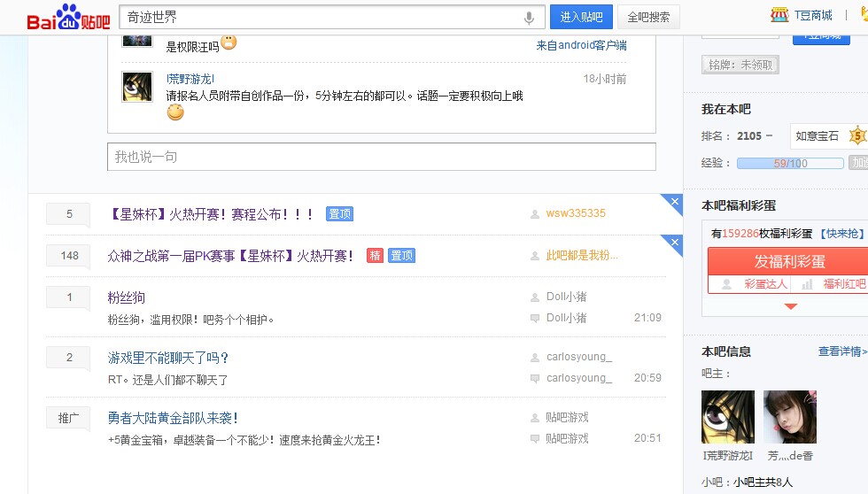Screen dimensions: 868x494
Task: Open post 游戏里不能聊天了吗？
Action: click(168, 358)
